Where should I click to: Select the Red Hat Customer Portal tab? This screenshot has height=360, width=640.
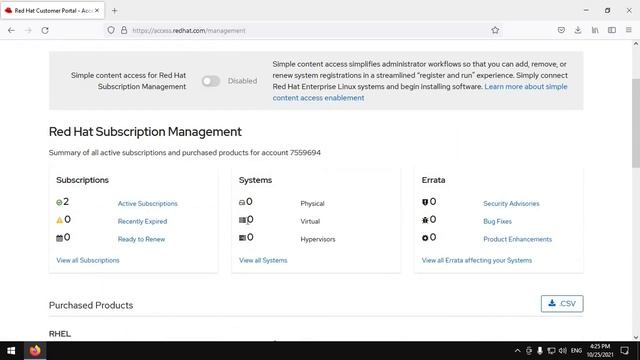pyautogui.click(x=52, y=11)
